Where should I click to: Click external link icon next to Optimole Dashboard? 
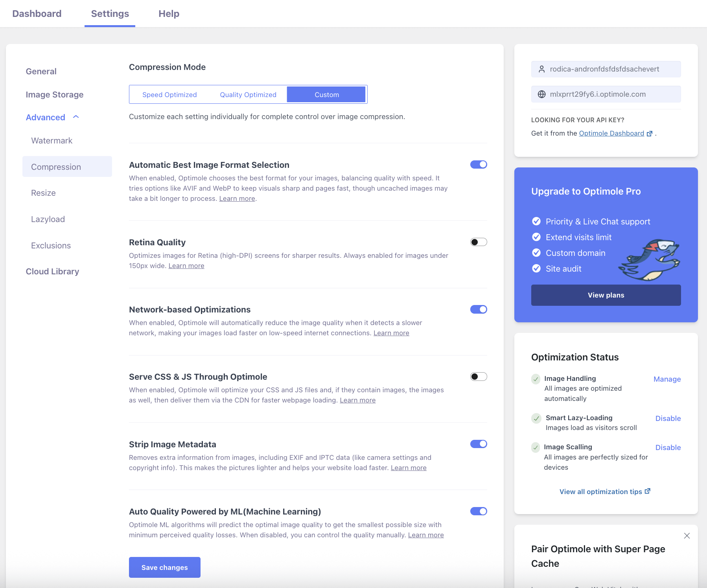pos(650,134)
